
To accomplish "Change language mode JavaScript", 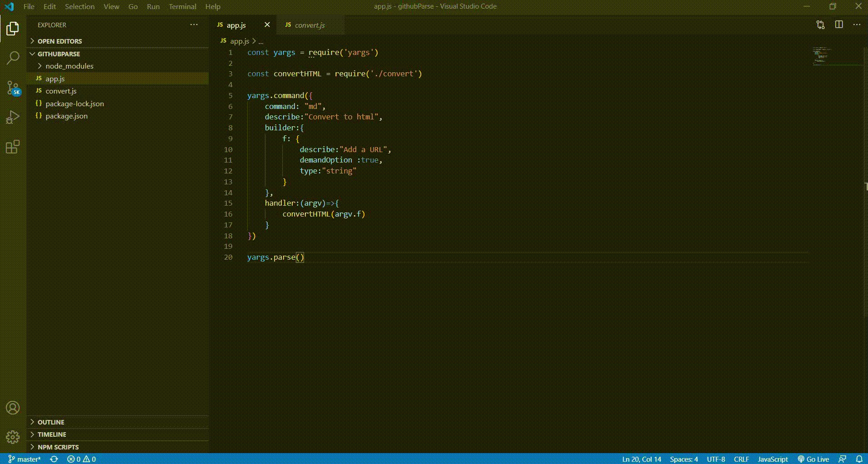I will [x=773, y=459].
